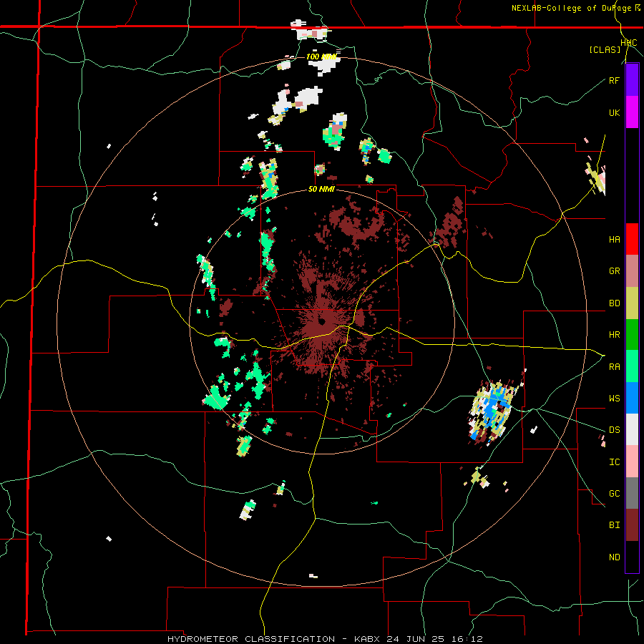Click the DS legend label
Screen dimensions: 644x644
point(614,430)
